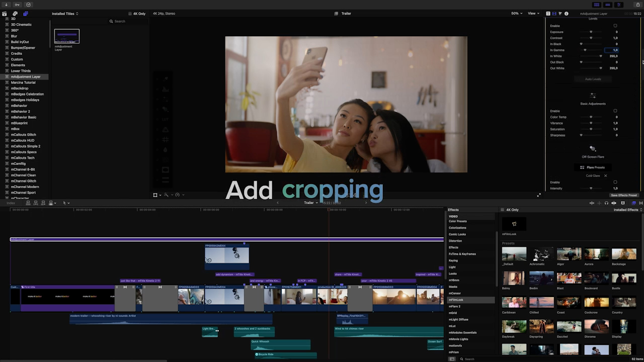Image resolution: width=644 pixels, height=362 pixels.
Task: Select the mAdjustment Layer title thumbnail
Action: coord(67,36)
